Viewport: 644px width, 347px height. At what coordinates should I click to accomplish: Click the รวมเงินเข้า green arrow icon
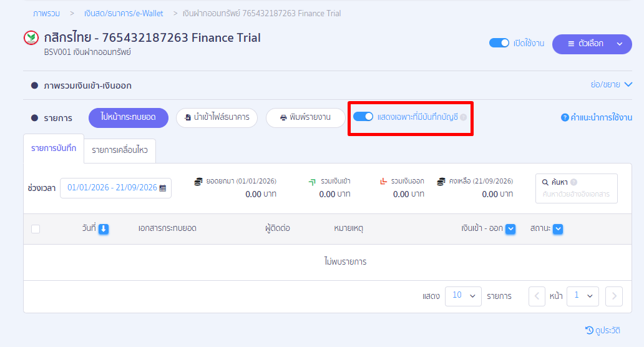click(312, 182)
